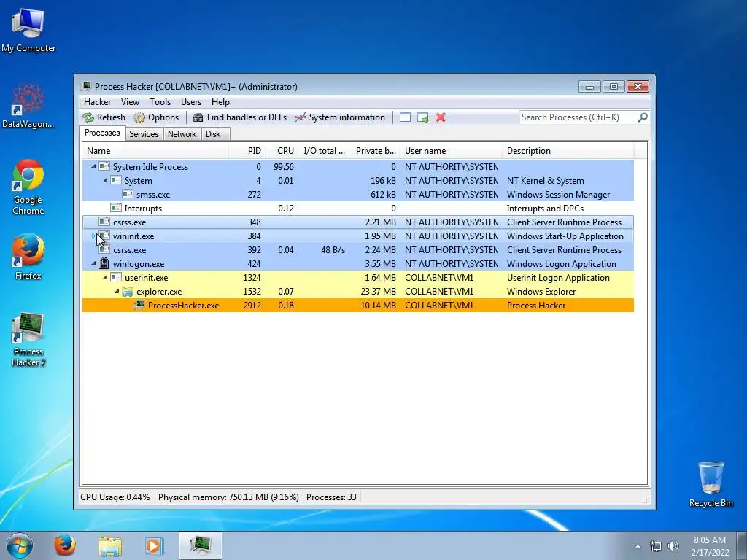Open the Tools menu
The height and width of the screenshot is (560, 747).
(x=160, y=102)
